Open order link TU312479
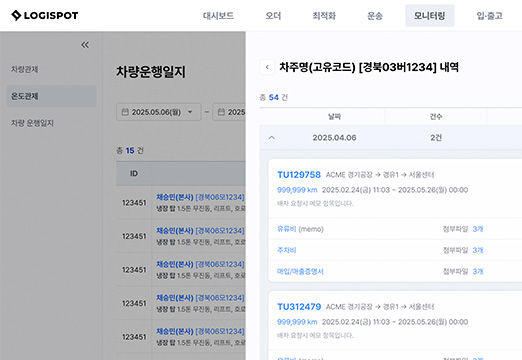 pyautogui.click(x=299, y=307)
